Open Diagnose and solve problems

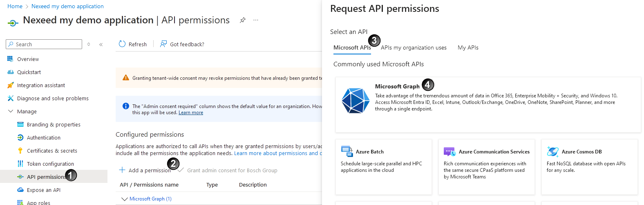53,98
